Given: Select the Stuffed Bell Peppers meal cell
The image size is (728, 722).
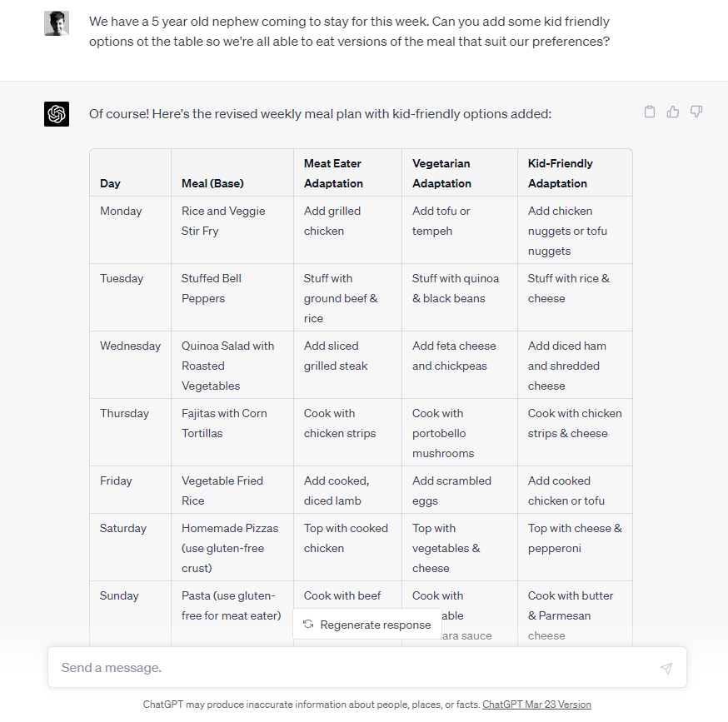Looking at the screenshot, I should [232, 297].
